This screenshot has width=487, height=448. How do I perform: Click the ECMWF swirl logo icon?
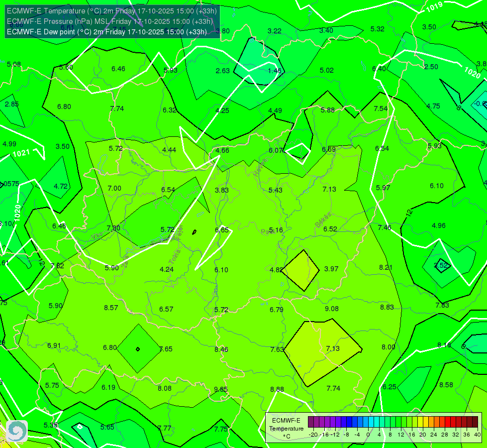17,431
